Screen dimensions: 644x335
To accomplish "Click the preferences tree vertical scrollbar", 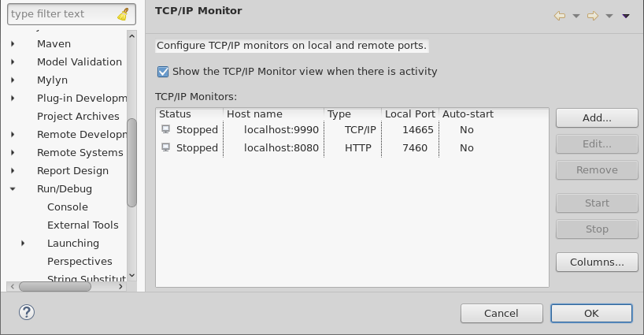I will pos(131,158).
